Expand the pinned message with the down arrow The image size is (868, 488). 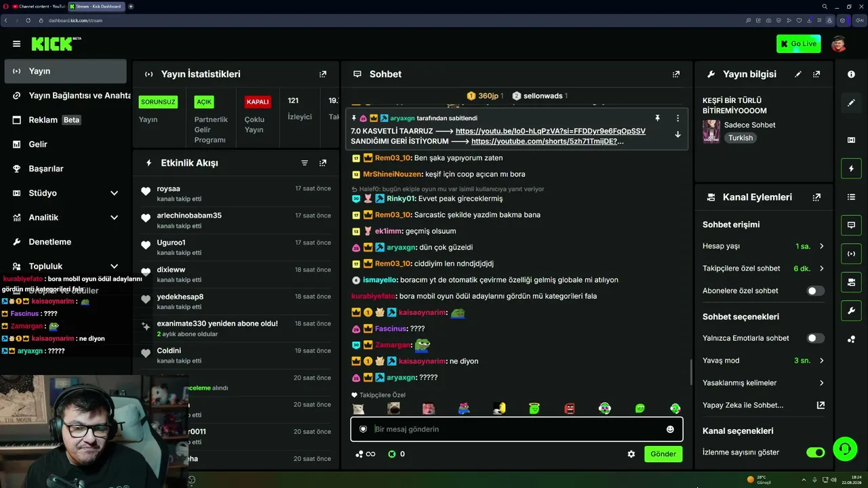coord(677,134)
